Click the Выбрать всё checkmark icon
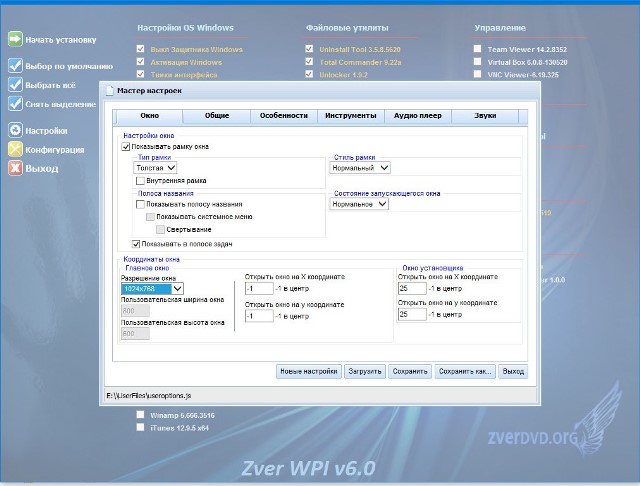This screenshot has height=486, width=640. [15, 84]
